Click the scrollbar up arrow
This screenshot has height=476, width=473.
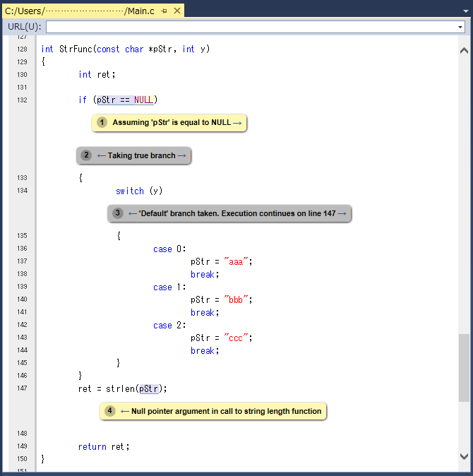click(x=464, y=51)
